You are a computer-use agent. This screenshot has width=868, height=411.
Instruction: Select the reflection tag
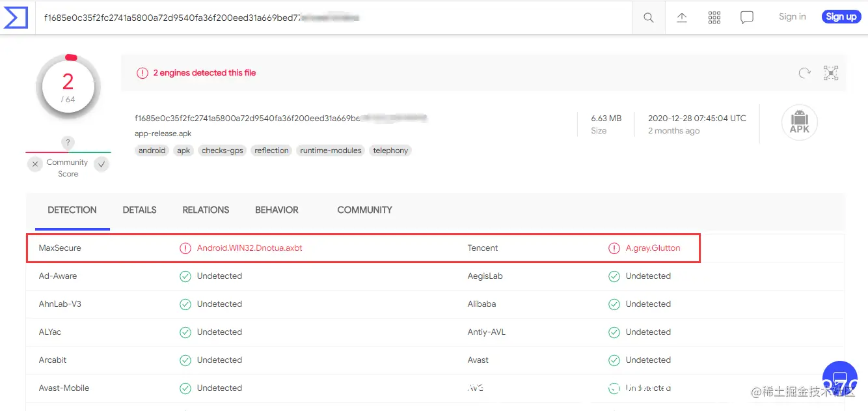click(x=271, y=150)
